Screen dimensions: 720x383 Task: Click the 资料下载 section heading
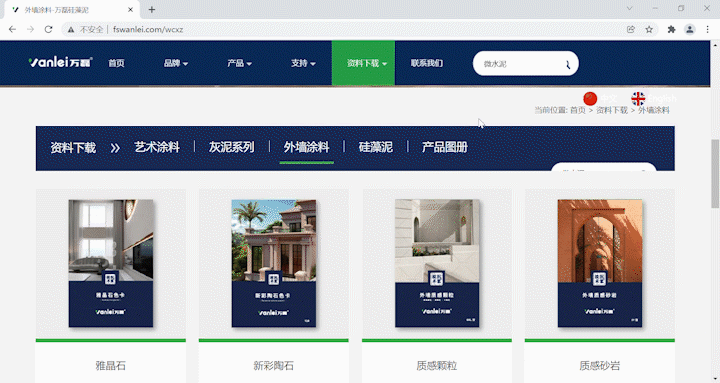pyautogui.click(x=73, y=147)
